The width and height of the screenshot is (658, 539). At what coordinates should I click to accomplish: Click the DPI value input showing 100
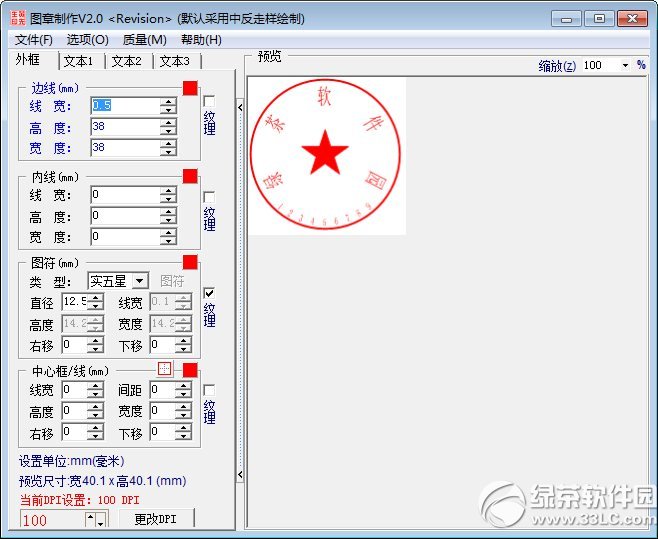52,520
